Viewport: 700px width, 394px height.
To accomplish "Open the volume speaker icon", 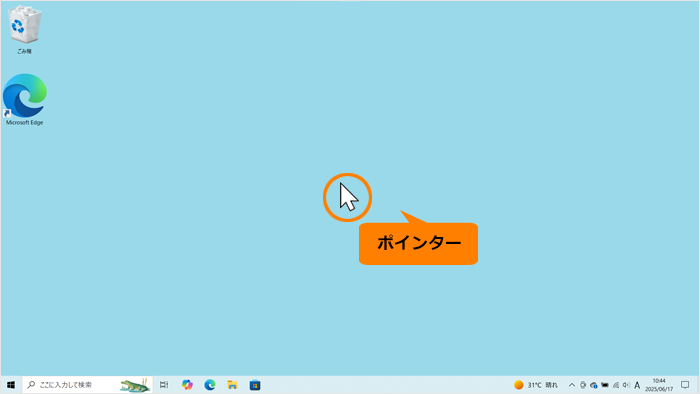I will [626, 385].
